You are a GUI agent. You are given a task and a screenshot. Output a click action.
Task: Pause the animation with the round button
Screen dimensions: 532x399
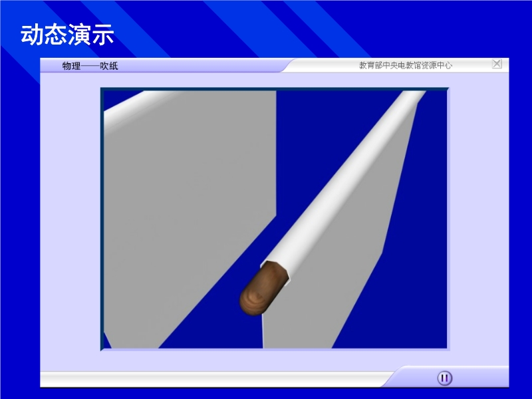tap(444, 378)
